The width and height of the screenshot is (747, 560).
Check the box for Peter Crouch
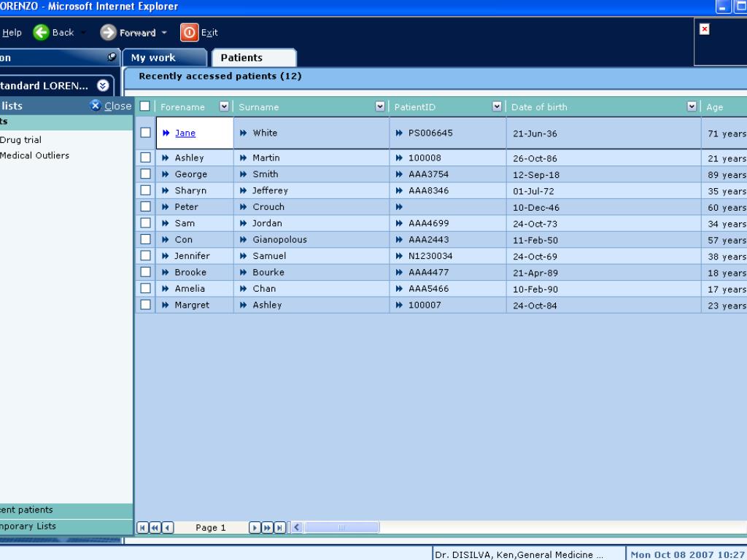(146, 206)
